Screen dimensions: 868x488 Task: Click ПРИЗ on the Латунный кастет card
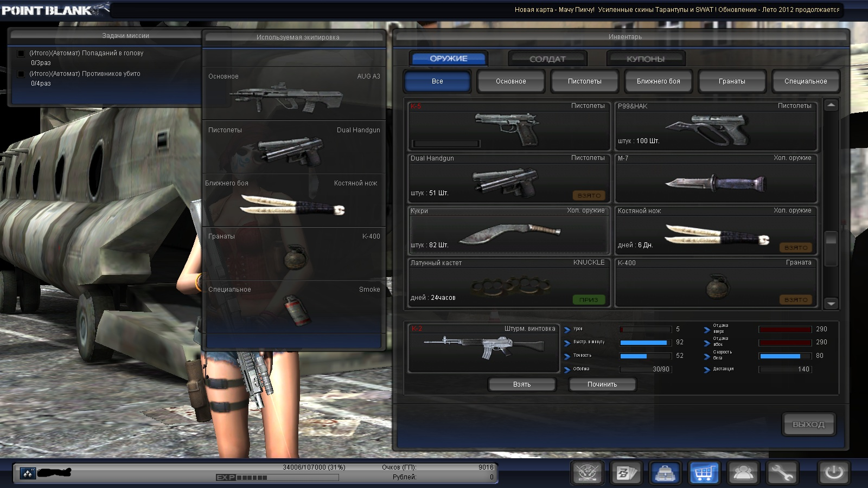coord(589,299)
